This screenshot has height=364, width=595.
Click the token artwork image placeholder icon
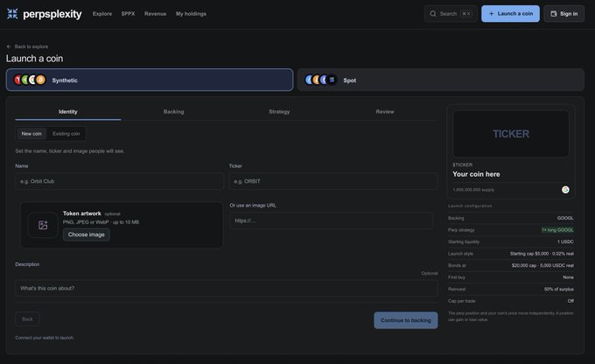click(43, 225)
